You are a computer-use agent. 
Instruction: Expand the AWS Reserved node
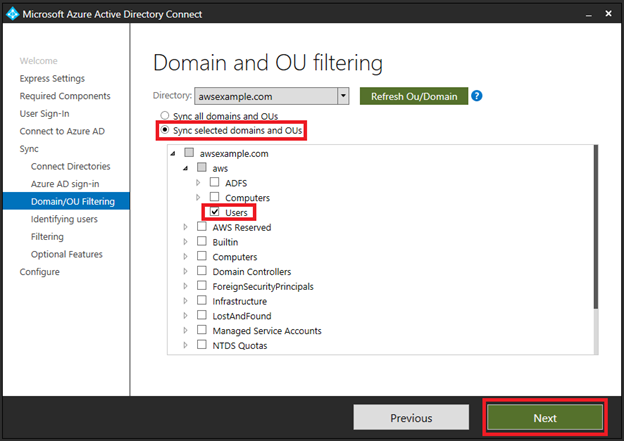coord(185,227)
